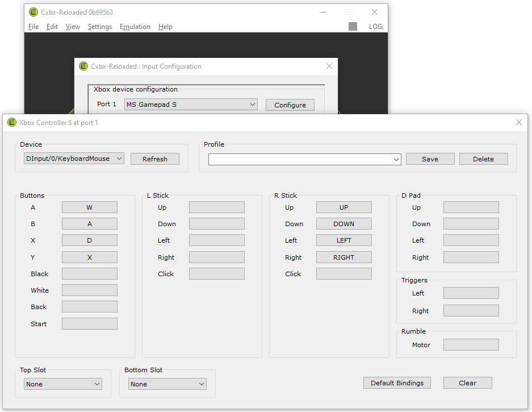
Task: Set Rumble Motor binding
Action: click(471, 344)
